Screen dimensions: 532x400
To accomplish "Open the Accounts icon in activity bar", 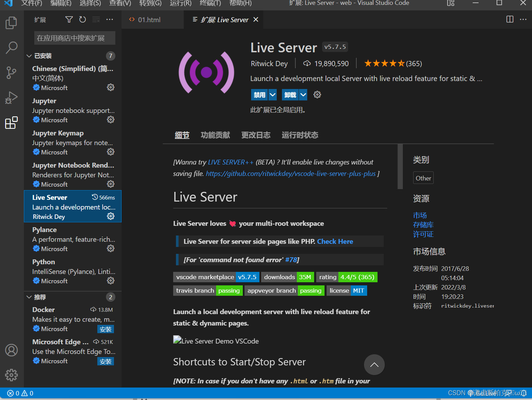I will [11, 350].
